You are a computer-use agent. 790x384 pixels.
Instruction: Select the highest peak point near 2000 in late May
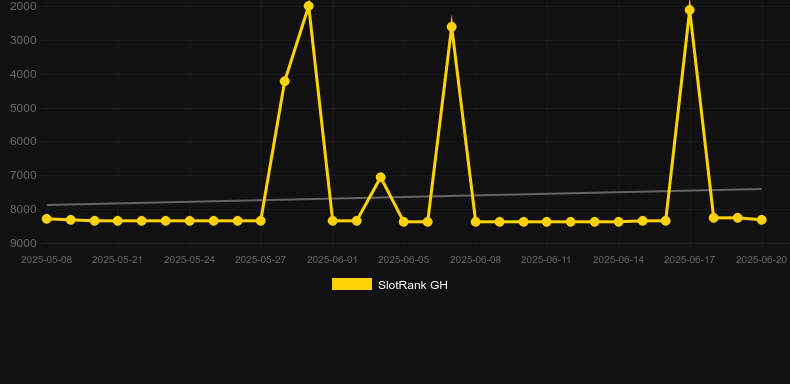coord(309,6)
